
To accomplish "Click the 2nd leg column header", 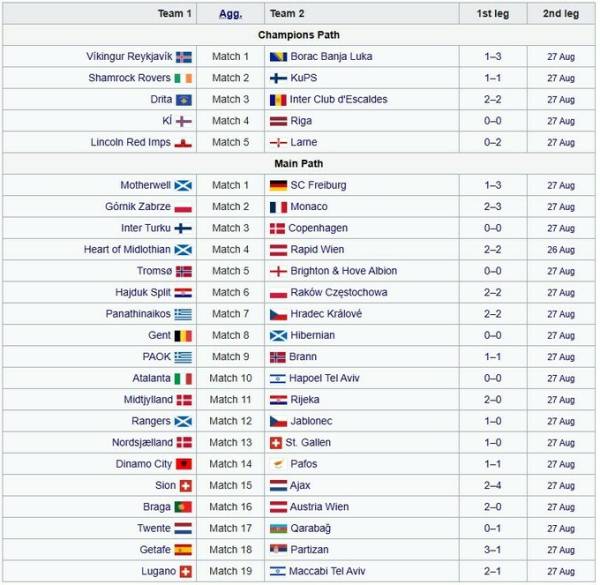I will (x=561, y=13).
